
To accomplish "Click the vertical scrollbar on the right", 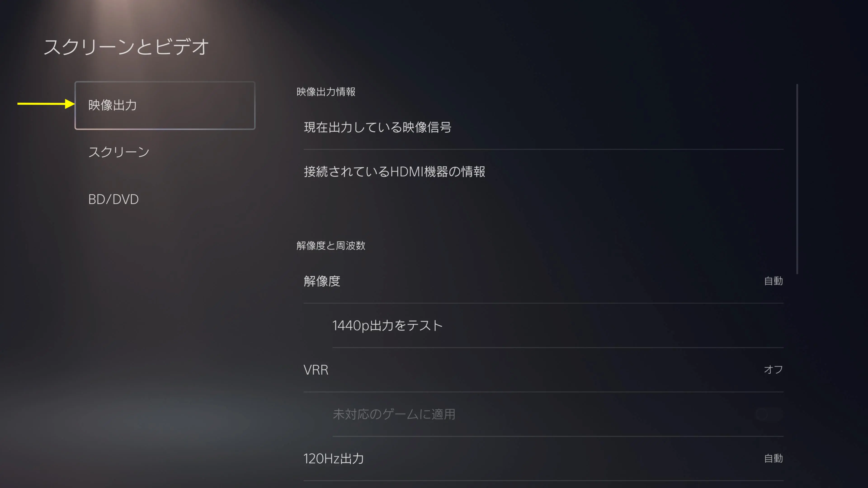I will pos(797,179).
